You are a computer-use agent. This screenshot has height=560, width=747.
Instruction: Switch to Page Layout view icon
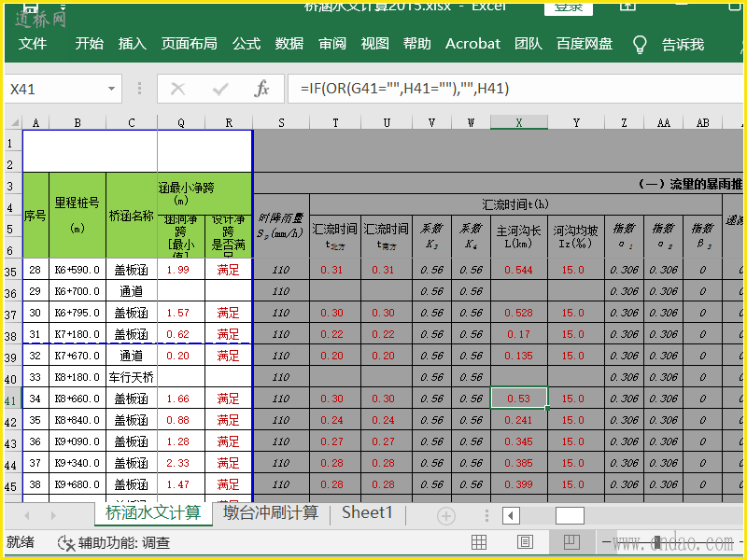(525, 542)
